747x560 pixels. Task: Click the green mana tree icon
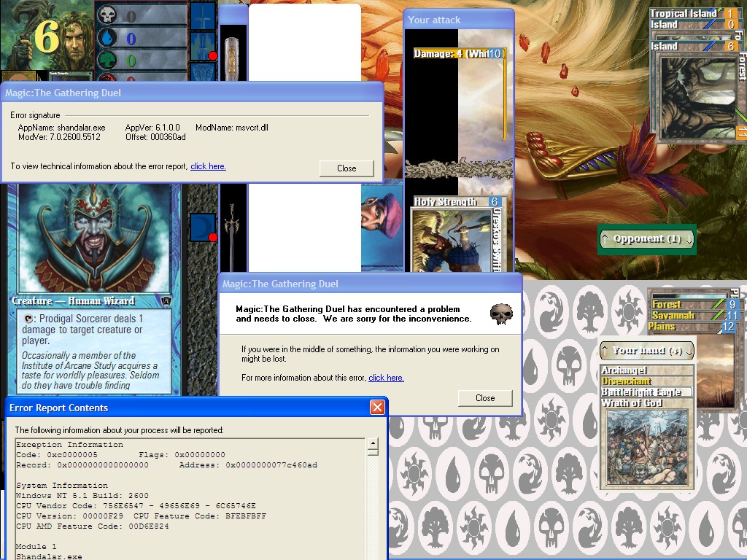tap(107, 60)
